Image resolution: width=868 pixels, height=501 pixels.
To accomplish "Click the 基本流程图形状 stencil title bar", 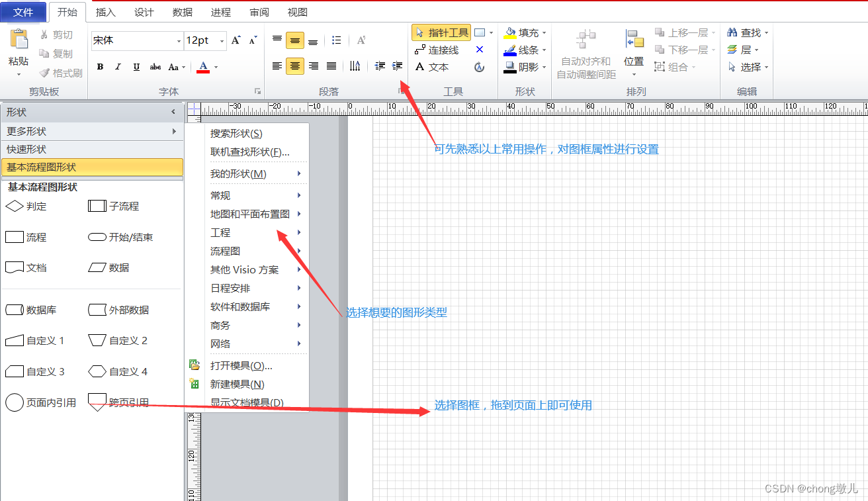I will [92, 167].
